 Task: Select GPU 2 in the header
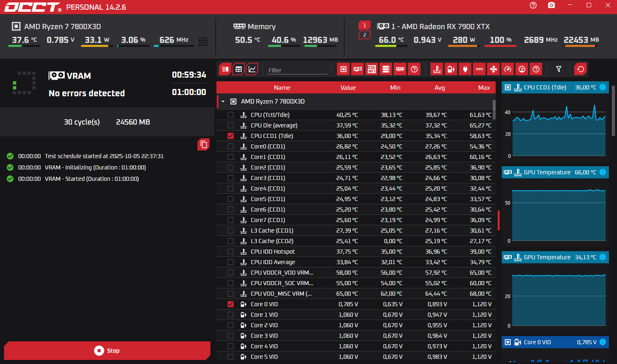pos(365,35)
